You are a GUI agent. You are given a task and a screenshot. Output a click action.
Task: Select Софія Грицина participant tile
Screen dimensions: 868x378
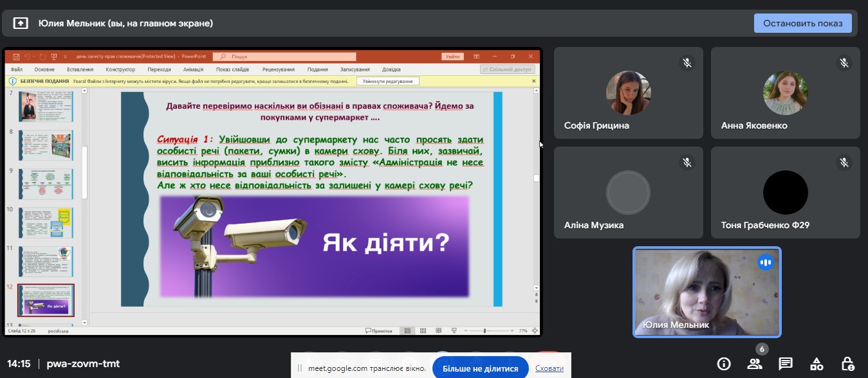628,93
